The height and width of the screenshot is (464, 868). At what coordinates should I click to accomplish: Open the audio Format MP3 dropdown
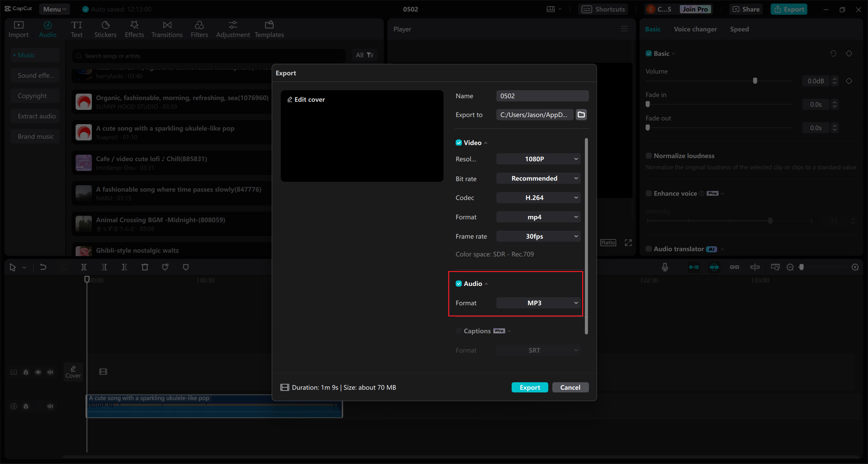click(538, 303)
